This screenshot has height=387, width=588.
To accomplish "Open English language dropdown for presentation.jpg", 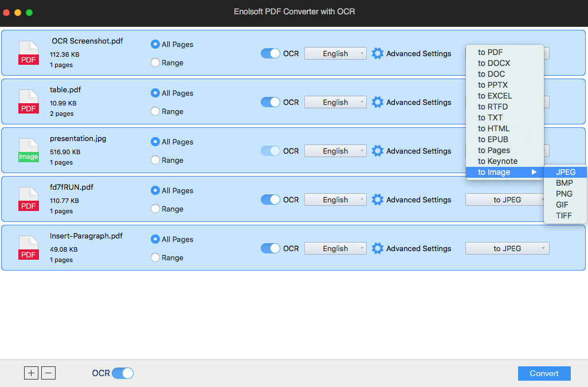I will [x=335, y=151].
